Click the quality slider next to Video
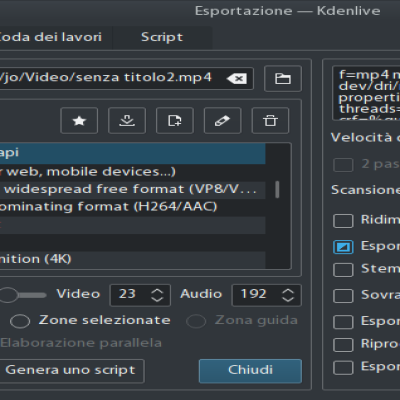The image size is (400, 400). (23, 295)
